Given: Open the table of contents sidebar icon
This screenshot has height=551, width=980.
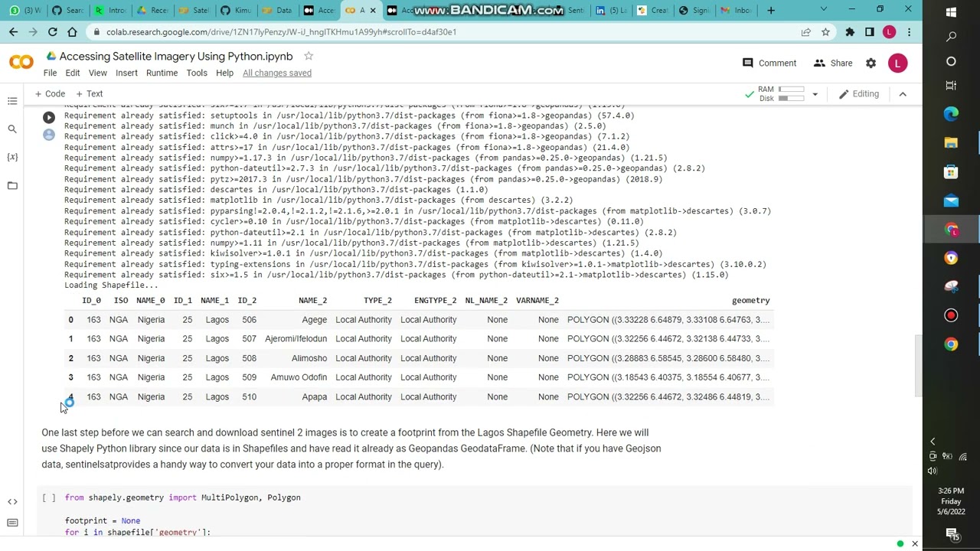Looking at the screenshot, I should point(12,101).
